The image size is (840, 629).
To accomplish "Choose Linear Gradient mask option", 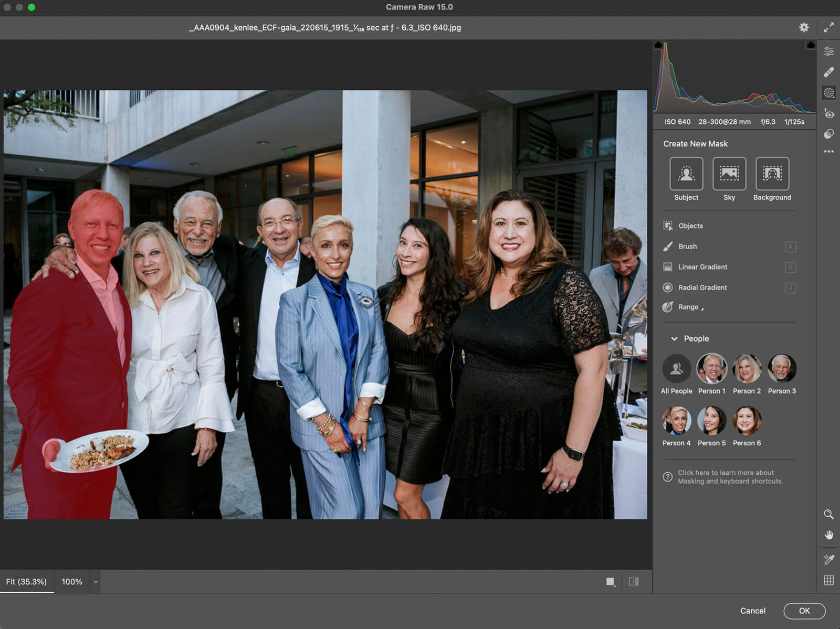I will pos(702,267).
